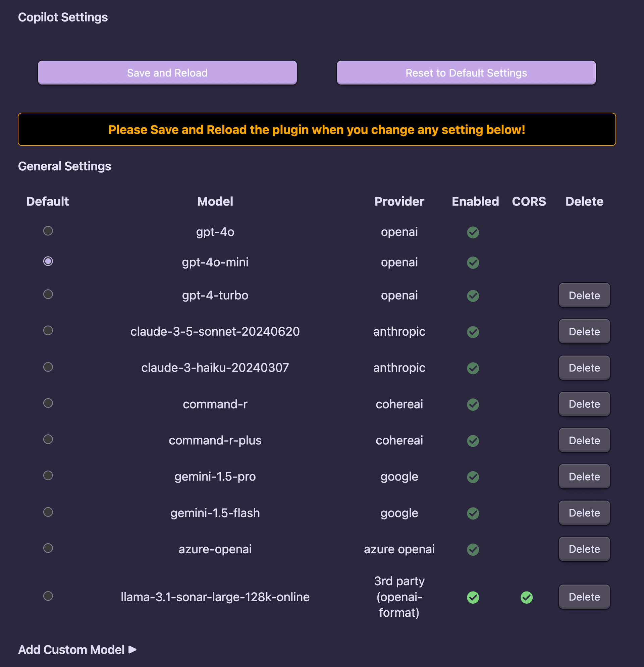This screenshot has height=667, width=644.
Task: Toggle Enabled for command-r-plus
Action: point(473,440)
